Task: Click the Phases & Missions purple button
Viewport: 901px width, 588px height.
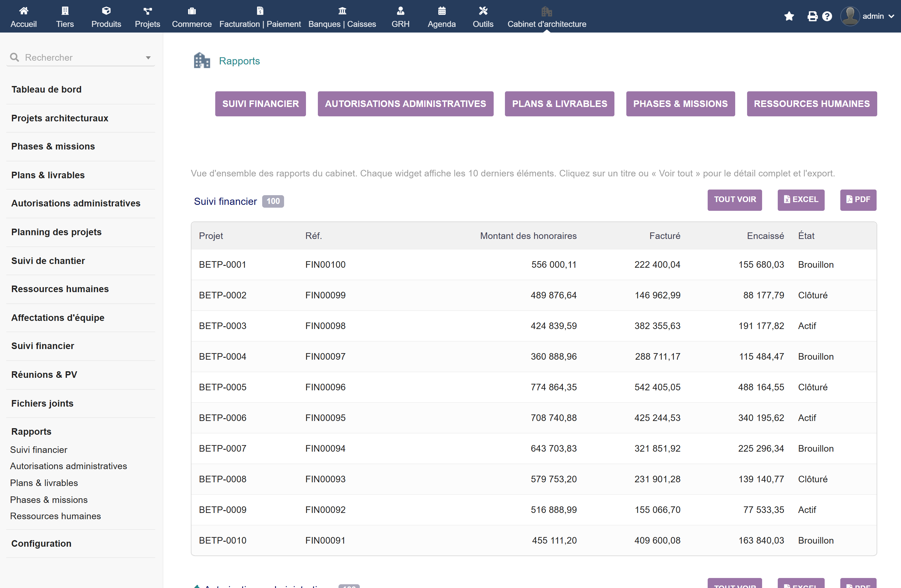Action: 680,104
